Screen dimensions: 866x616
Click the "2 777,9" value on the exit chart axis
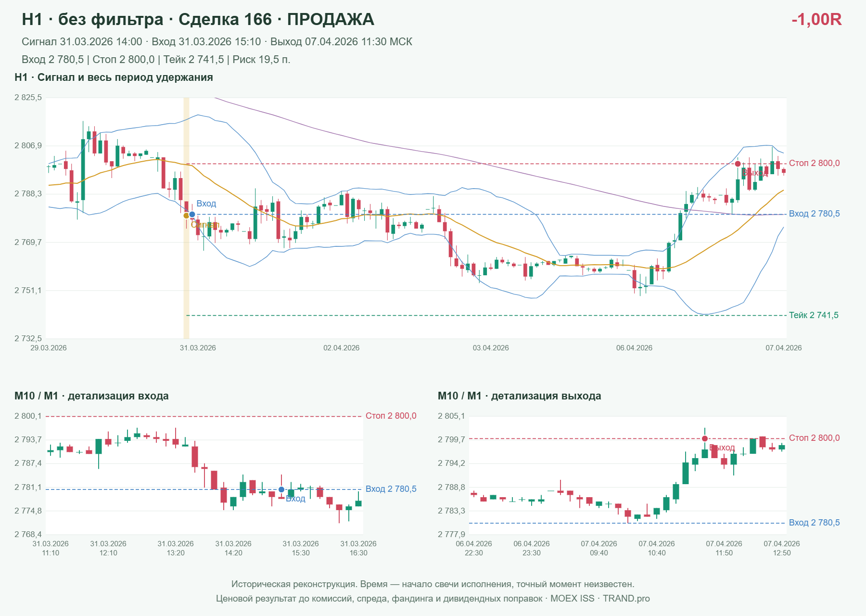tap(452, 534)
